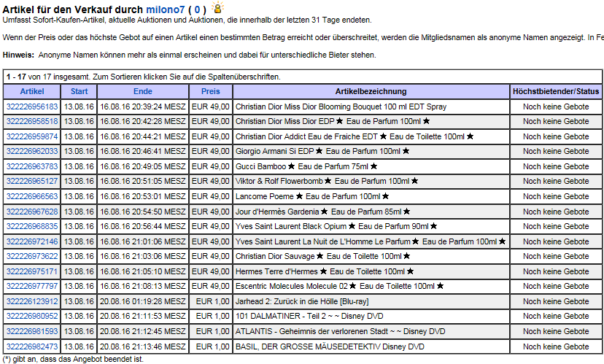Sort table by Preis column
The image size is (604, 364).
click(x=211, y=91)
